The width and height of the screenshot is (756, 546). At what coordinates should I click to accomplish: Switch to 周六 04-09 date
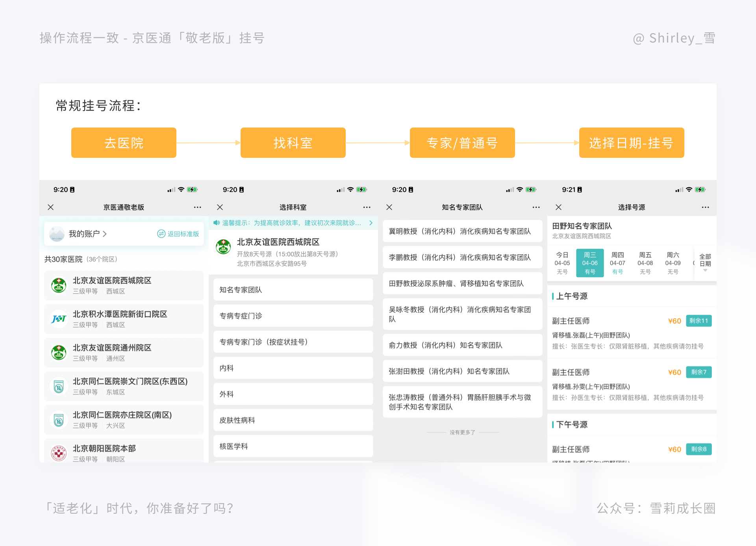[x=674, y=263]
